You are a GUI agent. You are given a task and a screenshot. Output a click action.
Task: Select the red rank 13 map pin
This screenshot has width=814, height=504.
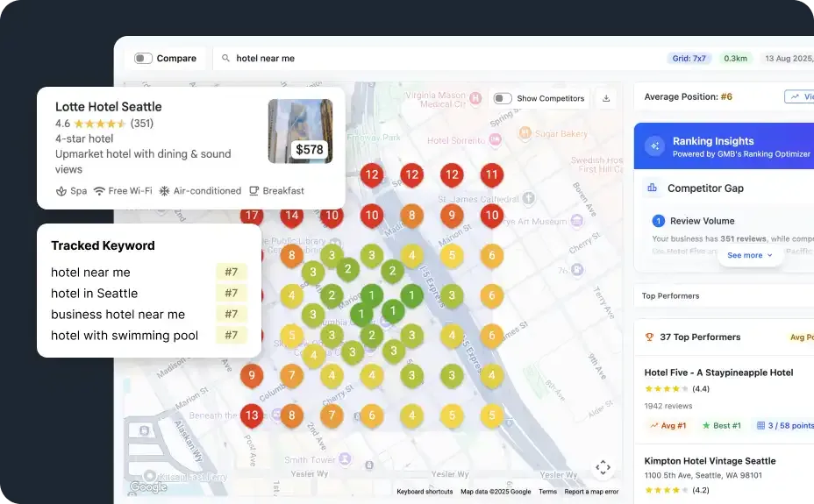coord(252,415)
